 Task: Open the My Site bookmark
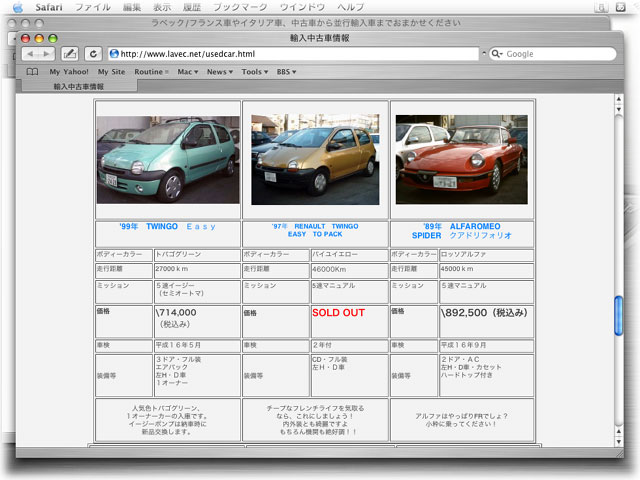(111, 72)
